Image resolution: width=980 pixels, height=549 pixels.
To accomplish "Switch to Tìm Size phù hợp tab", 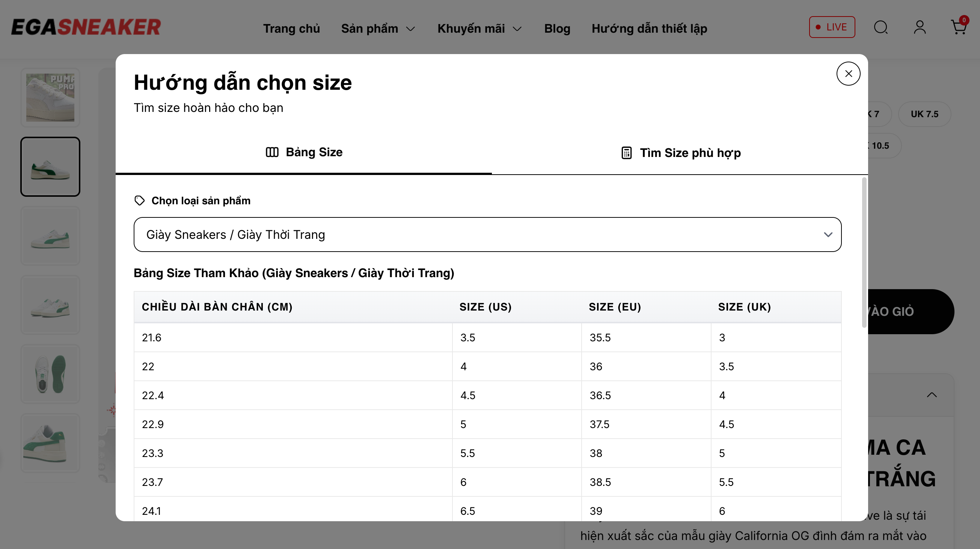I will point(680,153).
